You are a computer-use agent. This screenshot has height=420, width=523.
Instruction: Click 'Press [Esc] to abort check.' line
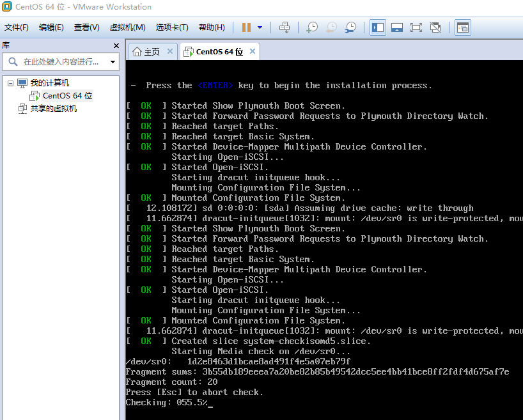(x=194, y=393)
